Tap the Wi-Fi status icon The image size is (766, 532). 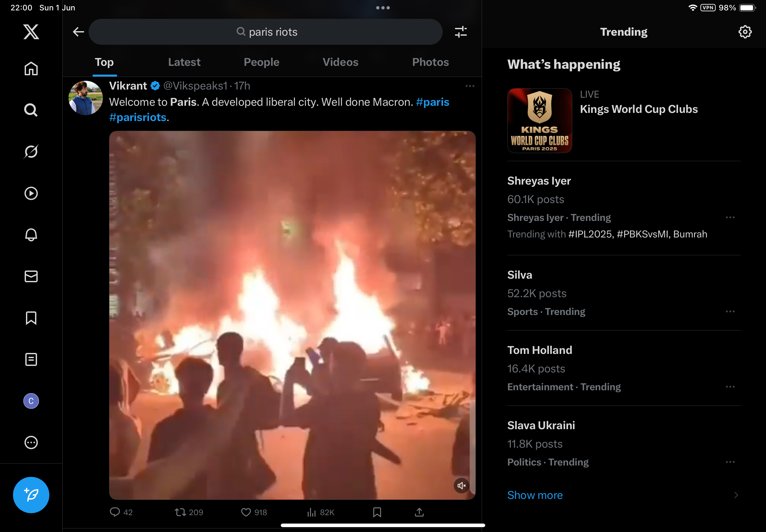tap(693, 8)
